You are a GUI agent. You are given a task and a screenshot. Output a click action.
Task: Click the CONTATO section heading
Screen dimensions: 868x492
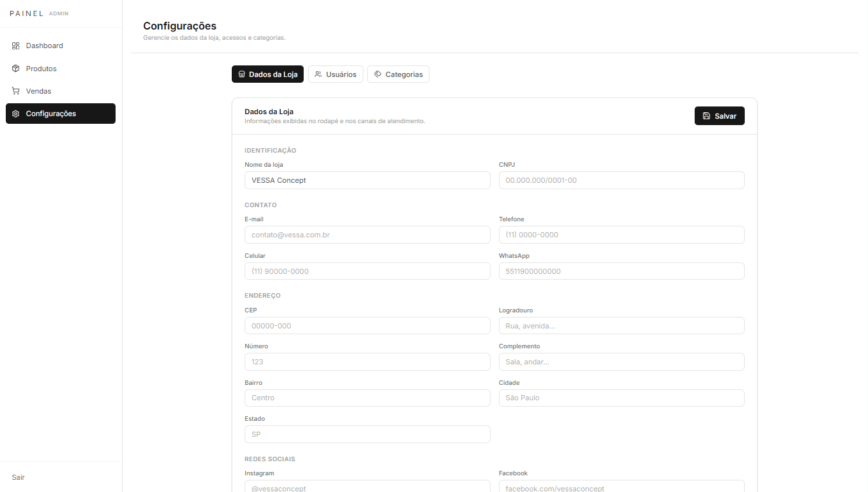(261, 205)
